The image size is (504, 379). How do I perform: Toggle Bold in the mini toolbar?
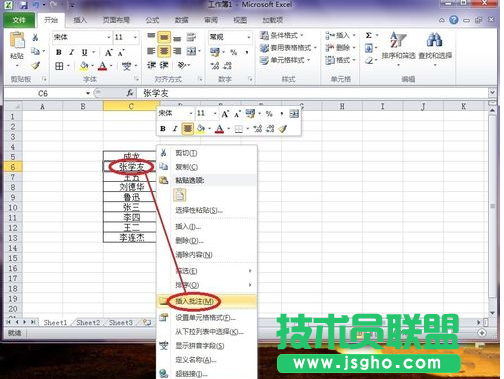click(163, 129)
